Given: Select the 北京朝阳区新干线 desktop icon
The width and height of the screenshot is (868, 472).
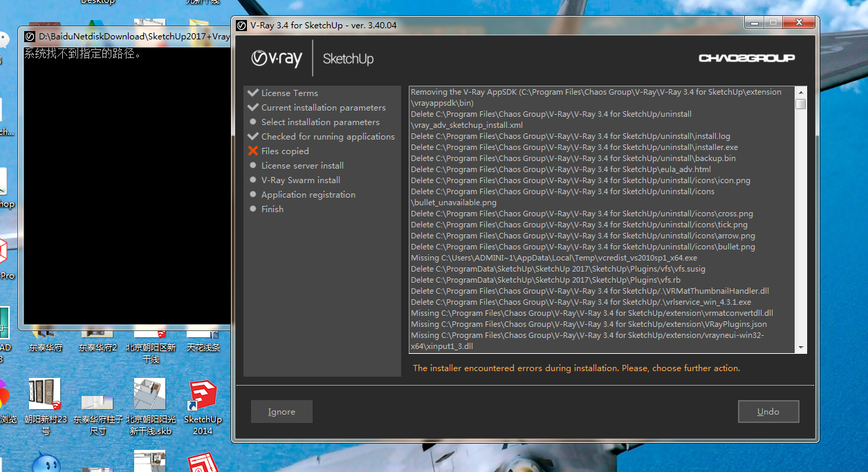Looking at the screenshot, I should [151, 345].
